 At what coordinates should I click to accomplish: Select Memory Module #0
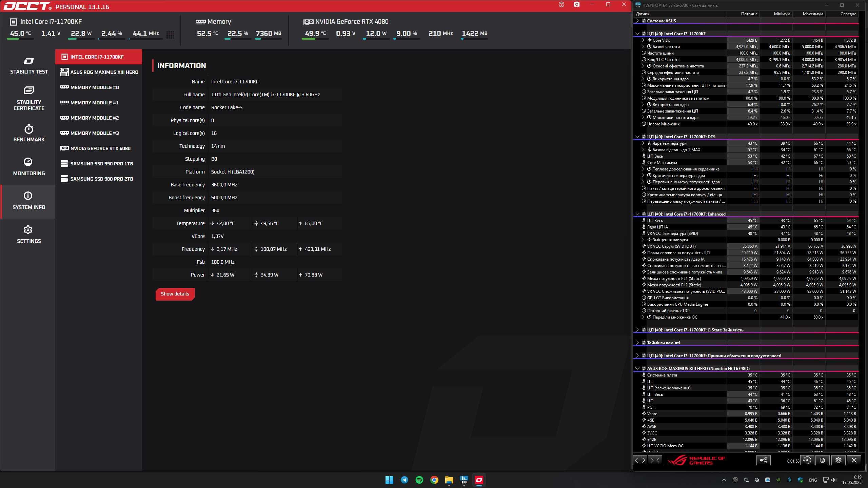click(99, 87)
